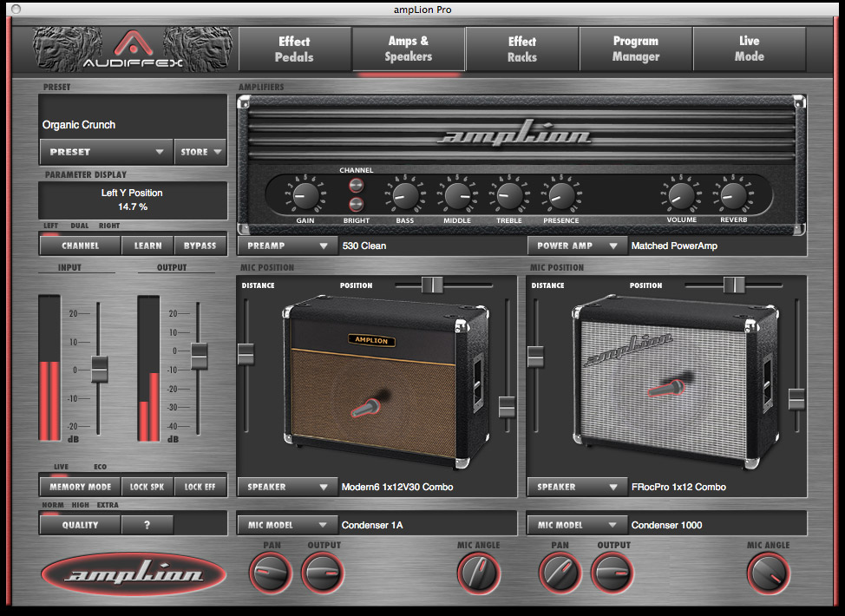Click the Treble knob on the amplifier
The height and width of the screenshot is (616, 845).
[508, 195]
